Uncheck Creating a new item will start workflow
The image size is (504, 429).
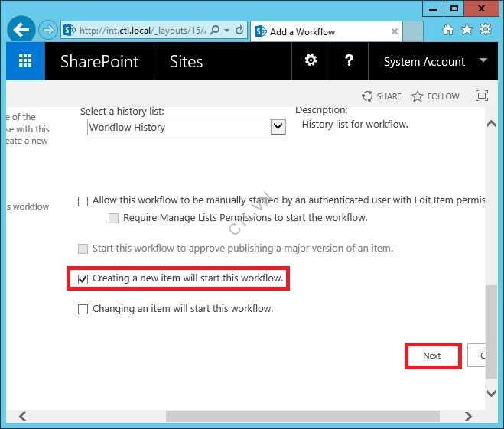83,279
